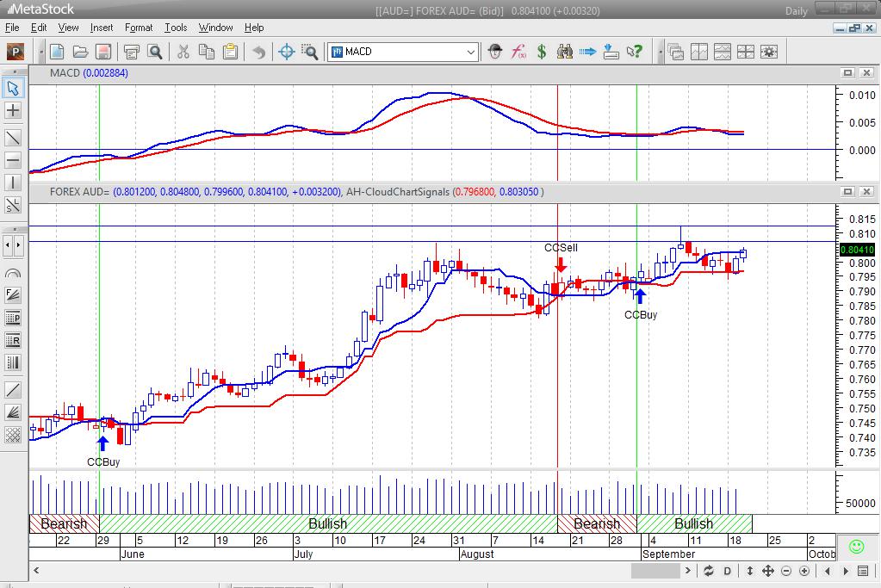Click the print chart icon

(x=131, y=52)
